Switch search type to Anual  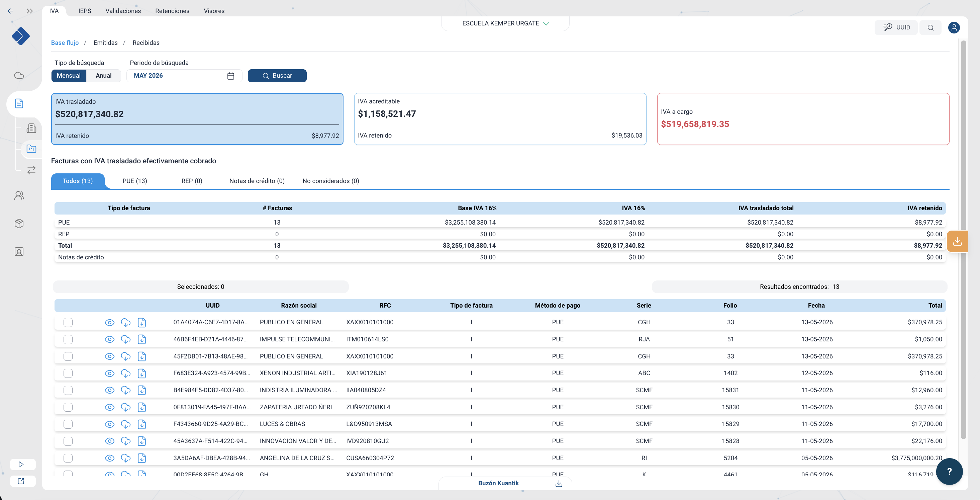103,75
